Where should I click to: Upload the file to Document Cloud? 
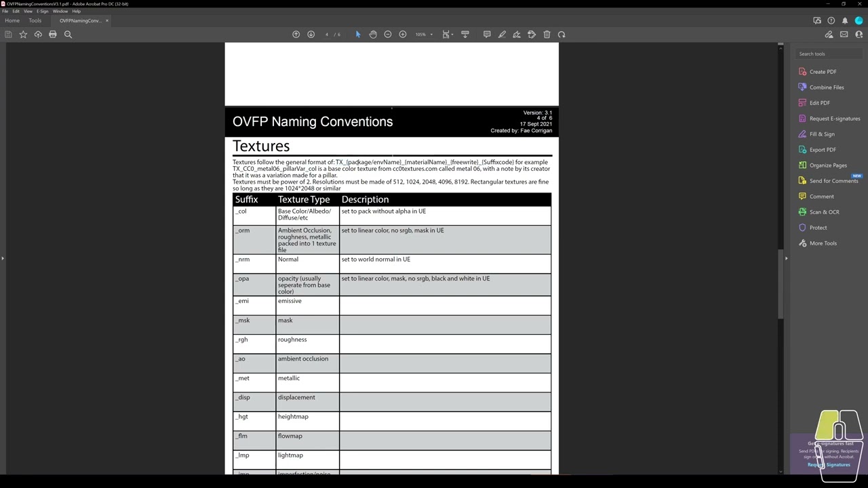click(38, 35)
